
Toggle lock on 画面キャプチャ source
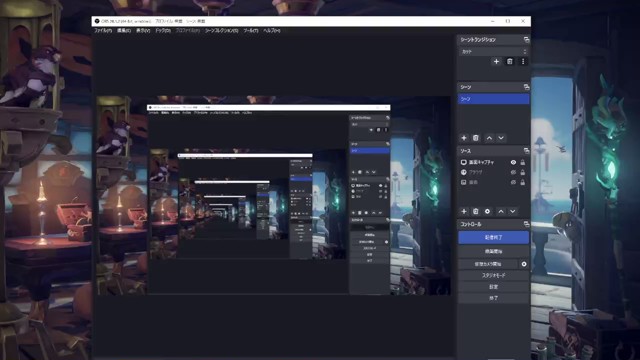pos(522,162)
